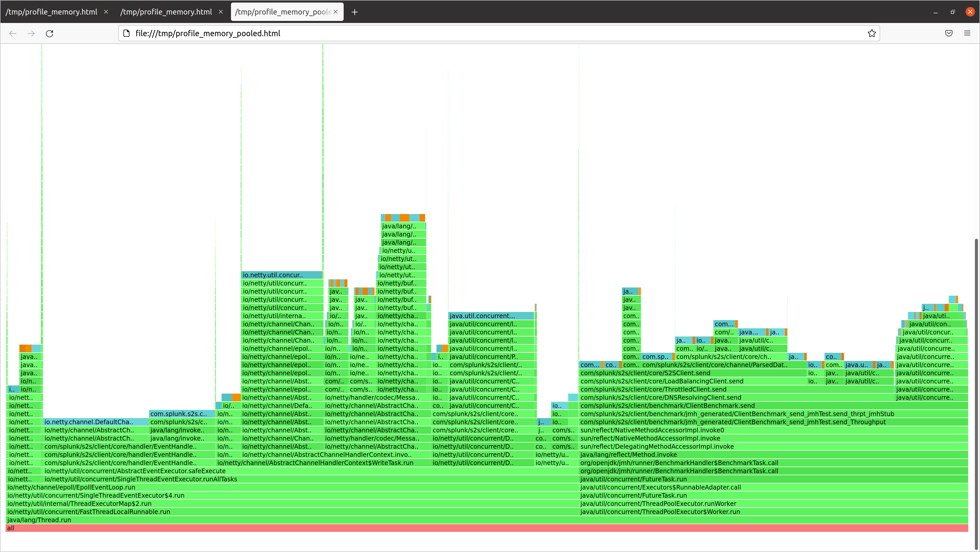Open the Firefox hamburger menu
This screenshot has height=552, width=980.
pyautogui.click(x=968, y=33)
